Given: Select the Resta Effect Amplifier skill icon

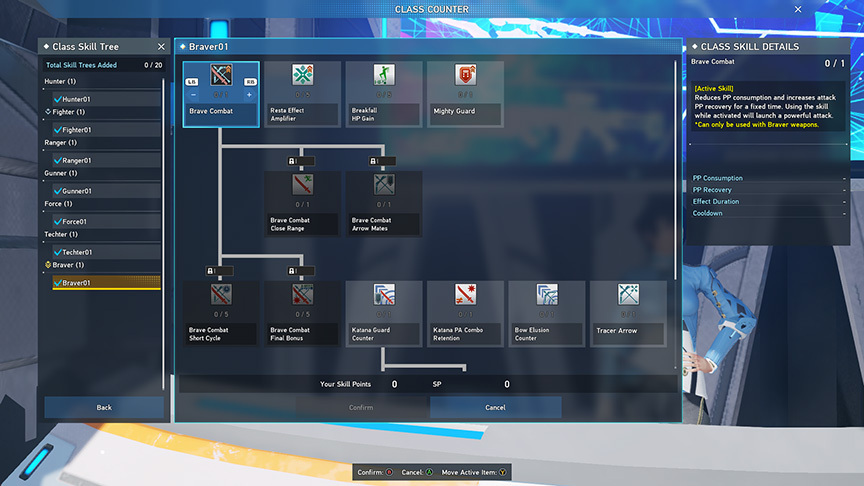Looking at the screenshot, I should [303, 76].
